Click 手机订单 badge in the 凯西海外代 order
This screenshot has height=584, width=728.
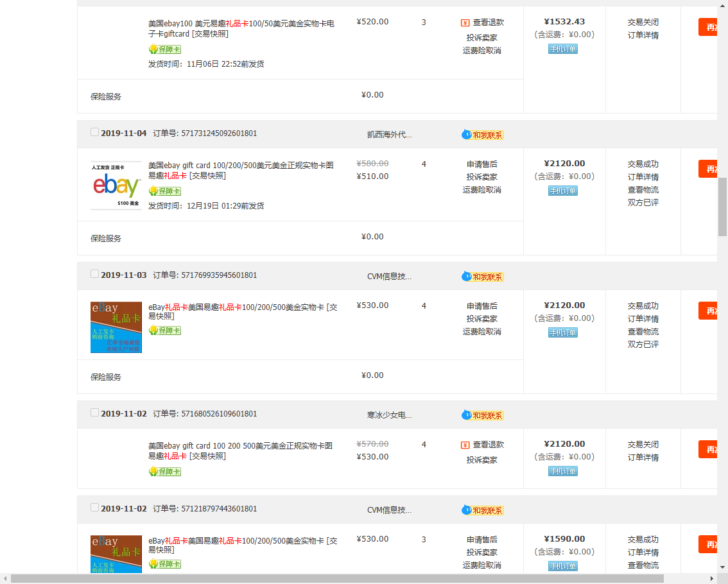click(x=563, y=191)
